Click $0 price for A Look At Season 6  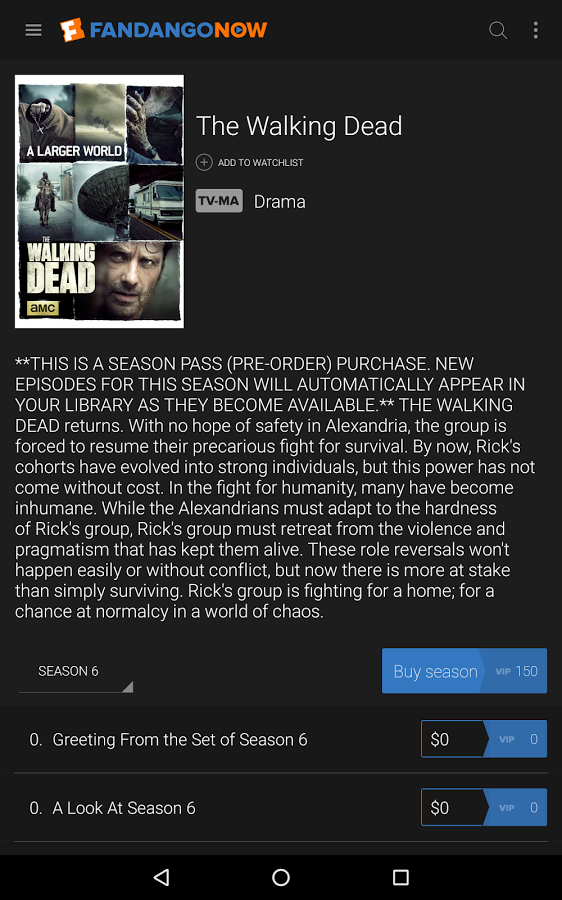[454, 808]
